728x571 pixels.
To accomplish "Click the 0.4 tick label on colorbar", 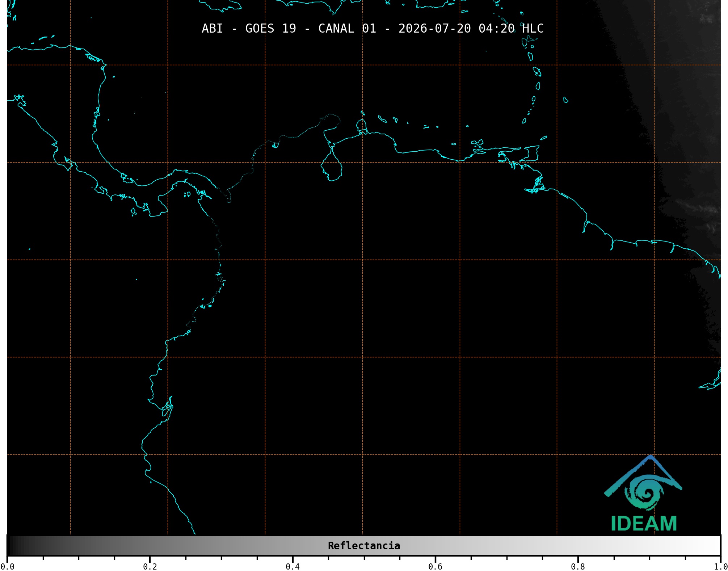I will click(x=293, y=566).
